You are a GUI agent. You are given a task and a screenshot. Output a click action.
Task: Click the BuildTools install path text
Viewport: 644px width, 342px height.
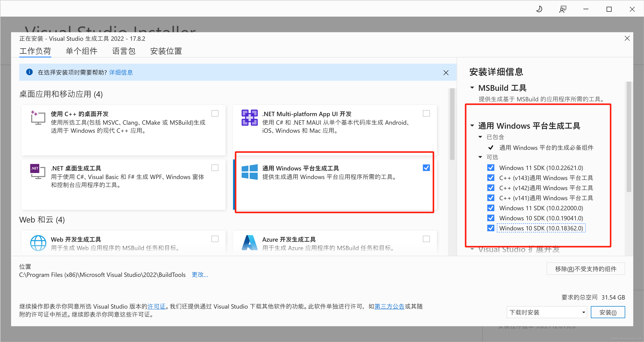coord(102,275)
